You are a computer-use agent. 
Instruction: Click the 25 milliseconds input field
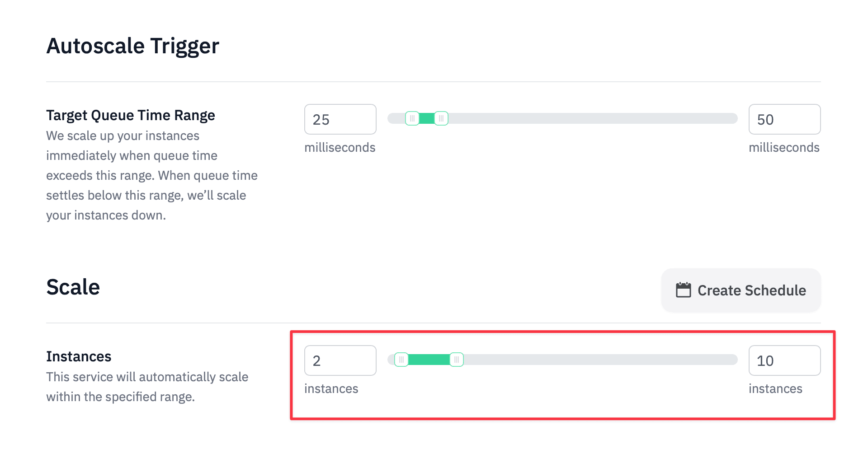click(x=340, y=119)
